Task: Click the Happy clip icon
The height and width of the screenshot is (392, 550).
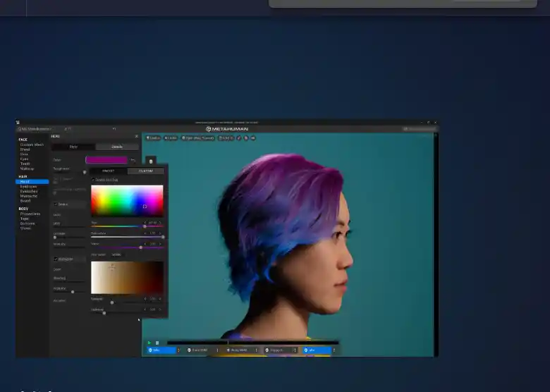Action: coord(267,350)
